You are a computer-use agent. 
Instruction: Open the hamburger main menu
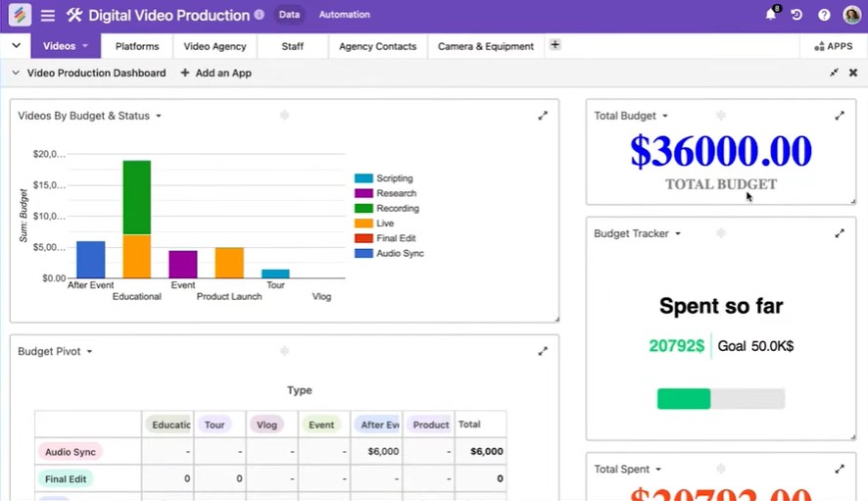click(47, 16)
